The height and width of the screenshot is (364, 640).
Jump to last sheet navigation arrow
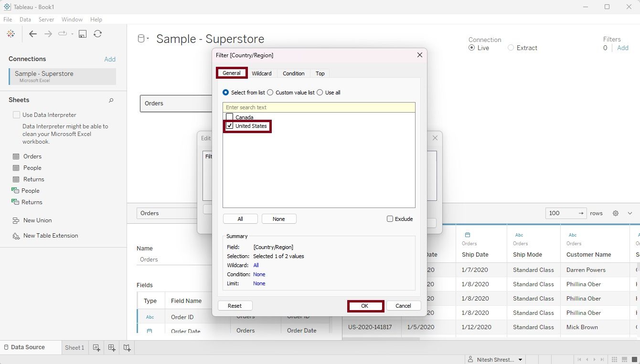click(x=602, y=360)
